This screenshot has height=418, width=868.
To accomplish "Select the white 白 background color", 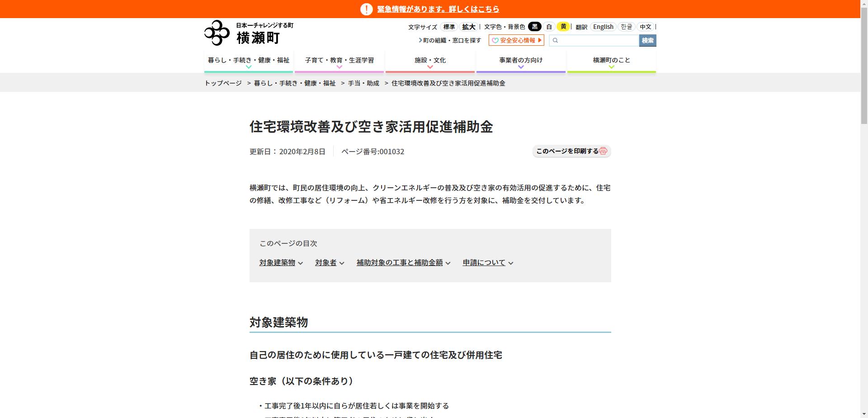I will tap(549, 27).
